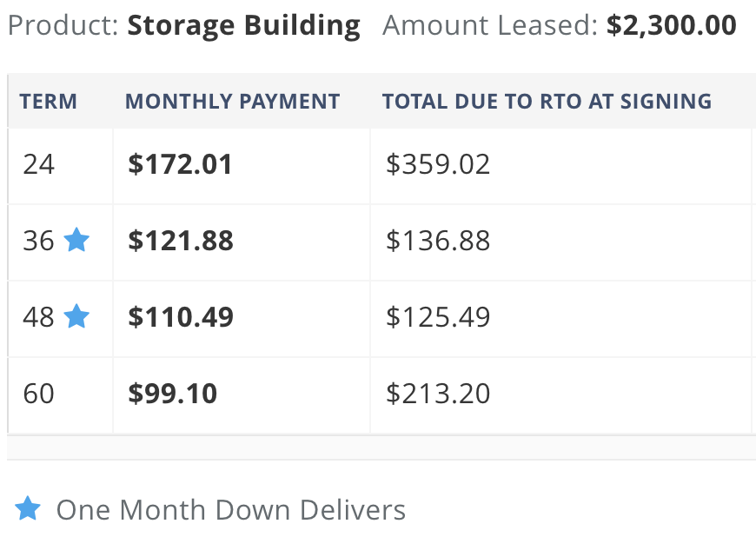Click the Storage Building product name
Image resolution: width=756 pixels, height=537 pixels.
[243, 25]
